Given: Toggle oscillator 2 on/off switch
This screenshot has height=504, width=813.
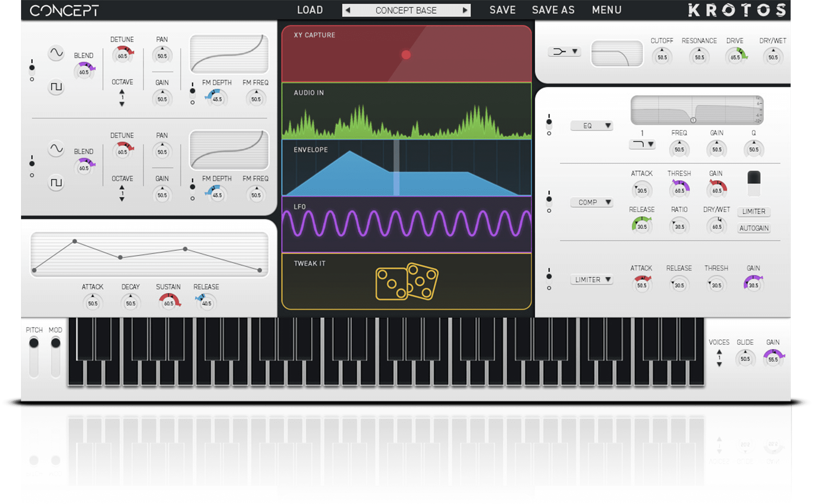Looking at the screenshot, I should pyautogui.click(x=32, y=166).
